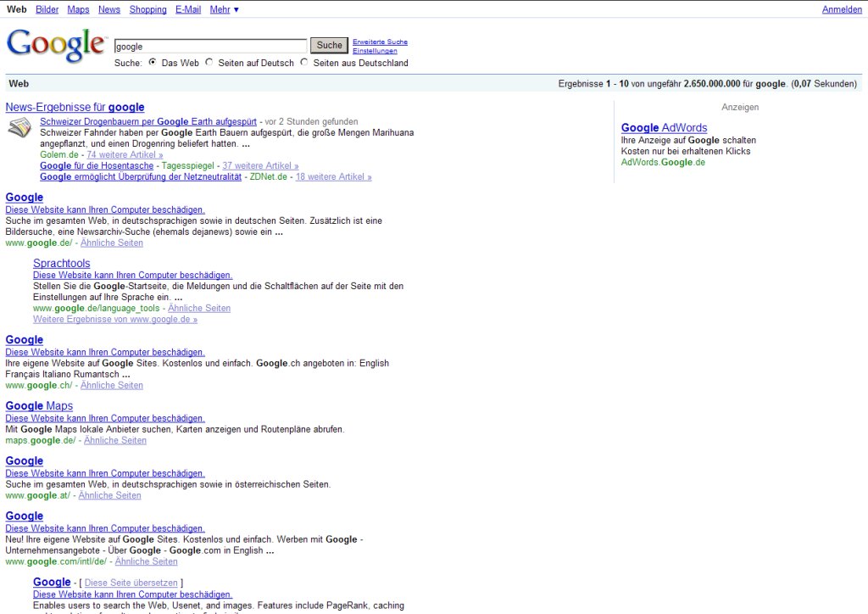Image resolution: width=868 pixels, height=614 pixels.
Task: Click the 'Tagesspiegel' source text
Action: (187, 166)
